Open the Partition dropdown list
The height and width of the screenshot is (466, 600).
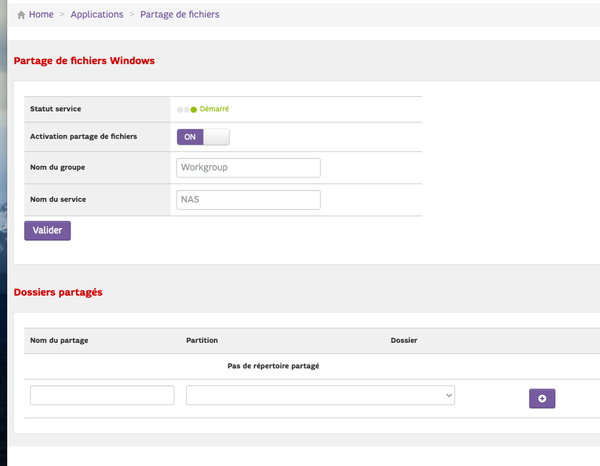[320, 396]
